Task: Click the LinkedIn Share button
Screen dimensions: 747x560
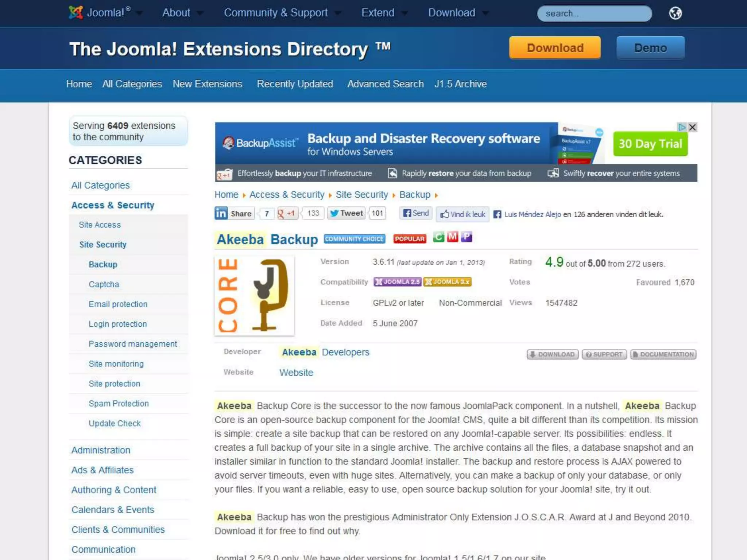Action: tap(234, 213)
